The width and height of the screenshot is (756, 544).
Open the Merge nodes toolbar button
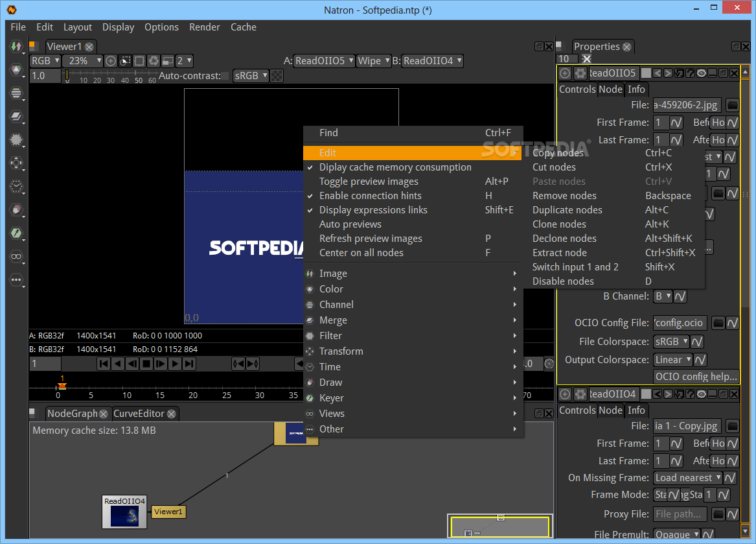16,116
